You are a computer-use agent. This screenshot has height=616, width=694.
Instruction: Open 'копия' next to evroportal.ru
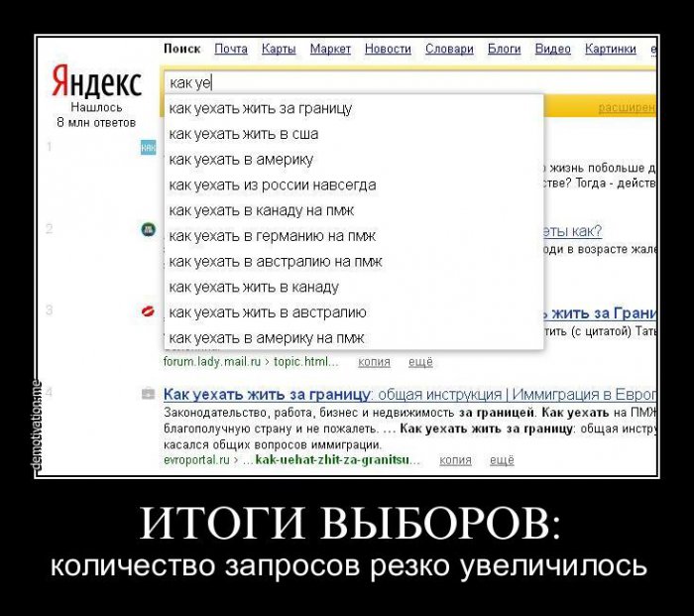[x=455, y=460]
